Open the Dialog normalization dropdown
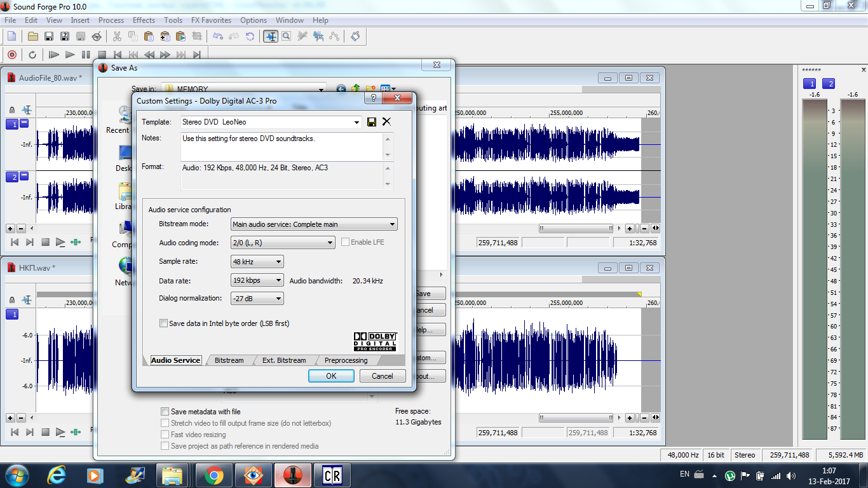This screenshot has height=488, width=868. tap(278, 299)
